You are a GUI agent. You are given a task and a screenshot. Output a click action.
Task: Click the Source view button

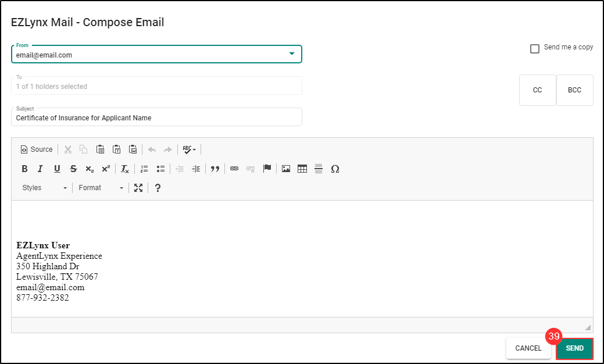tap(37, 149)
